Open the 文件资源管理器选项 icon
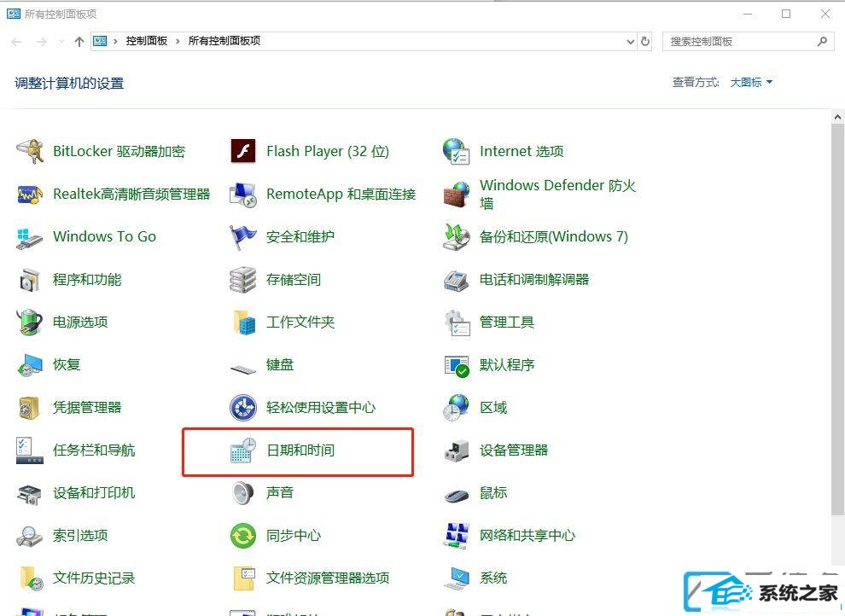845x616 pixels. 244,578
